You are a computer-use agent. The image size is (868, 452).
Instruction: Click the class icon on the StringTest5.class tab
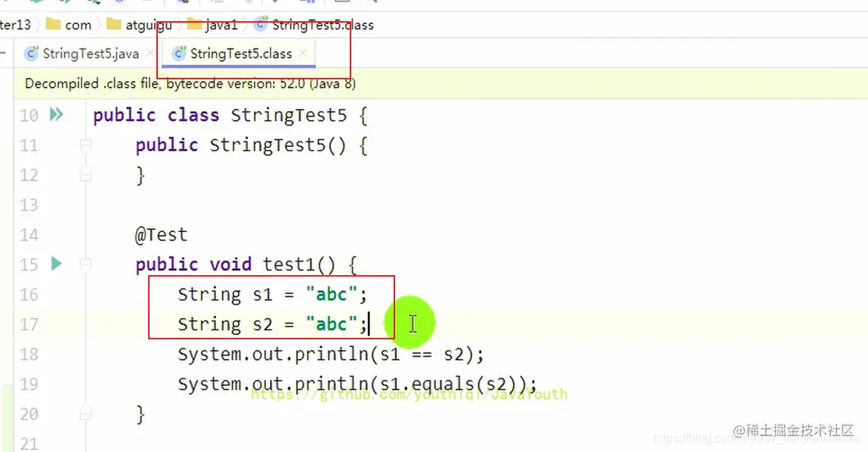pyautogui.click(x=179, y=53)
